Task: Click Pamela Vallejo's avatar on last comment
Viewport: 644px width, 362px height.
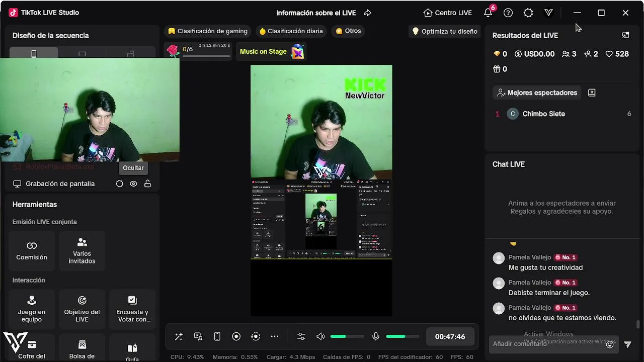Action: coord(499,308)
